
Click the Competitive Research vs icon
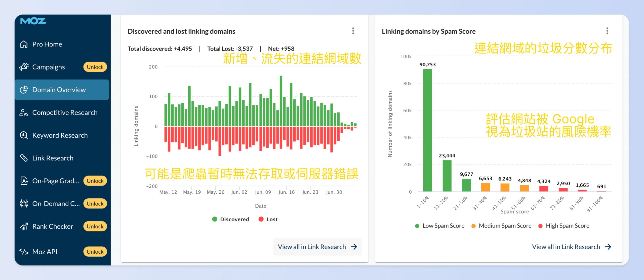click(x=24, y=113)
